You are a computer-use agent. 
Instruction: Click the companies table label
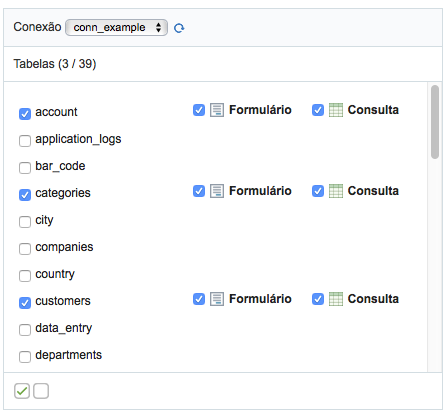click(64, 247)
